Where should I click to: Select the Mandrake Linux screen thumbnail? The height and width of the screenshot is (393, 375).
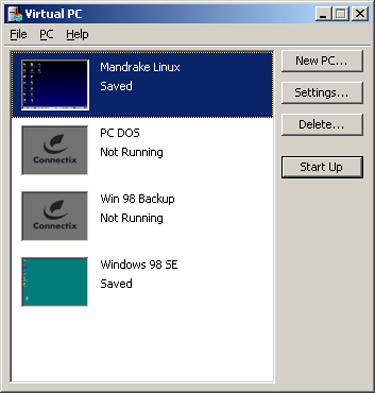coord(55,85)
